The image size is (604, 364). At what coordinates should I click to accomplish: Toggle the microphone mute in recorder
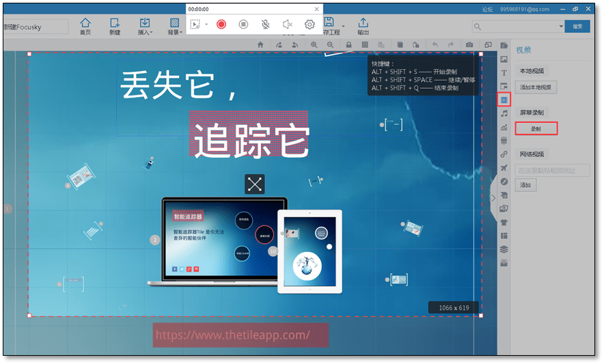pos(265,25)
